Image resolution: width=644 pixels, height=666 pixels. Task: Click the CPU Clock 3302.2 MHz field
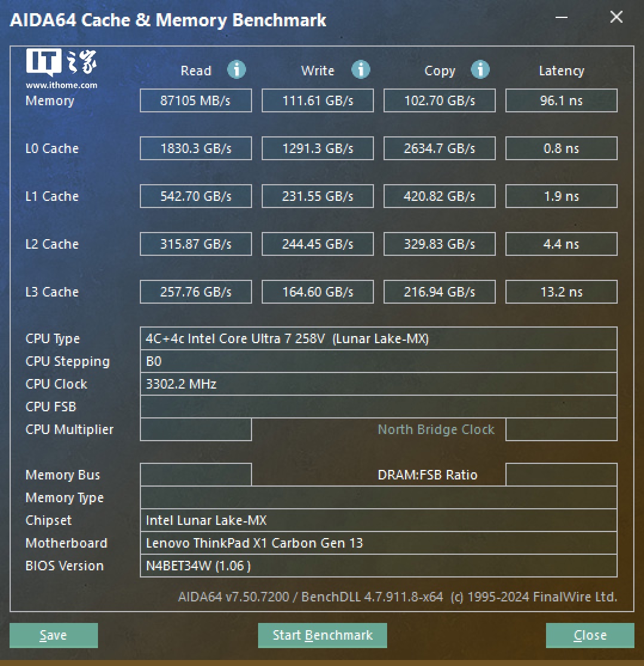pos(378,384)
